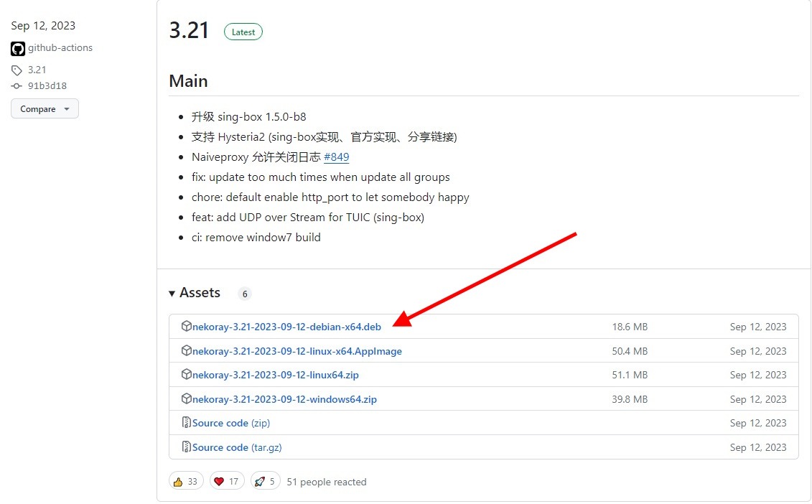The image size is (812, 504).
Task: Download nekoray-3.21-2023-09-12-debian-x64.deb
Action: [286, 327]
